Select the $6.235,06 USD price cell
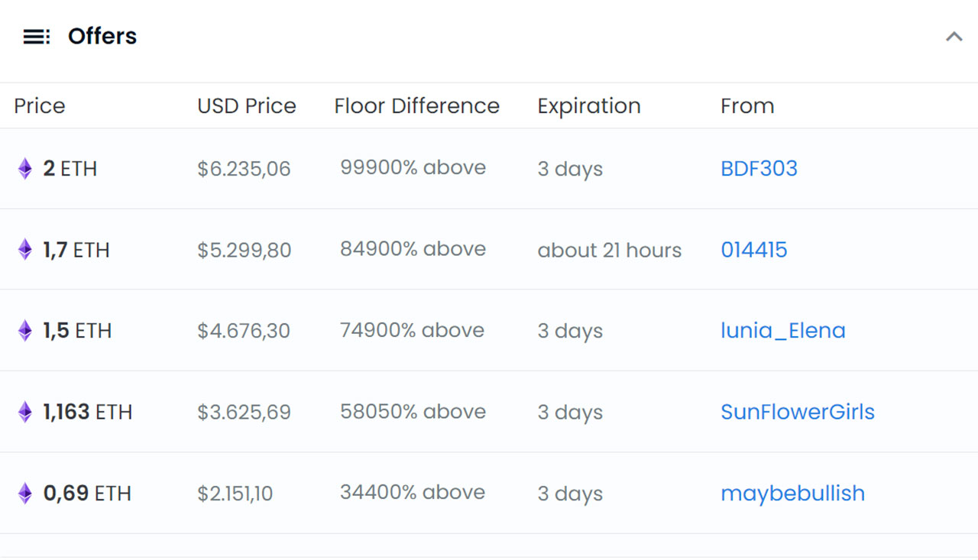The image size is (978, 560). click(244, 169)
